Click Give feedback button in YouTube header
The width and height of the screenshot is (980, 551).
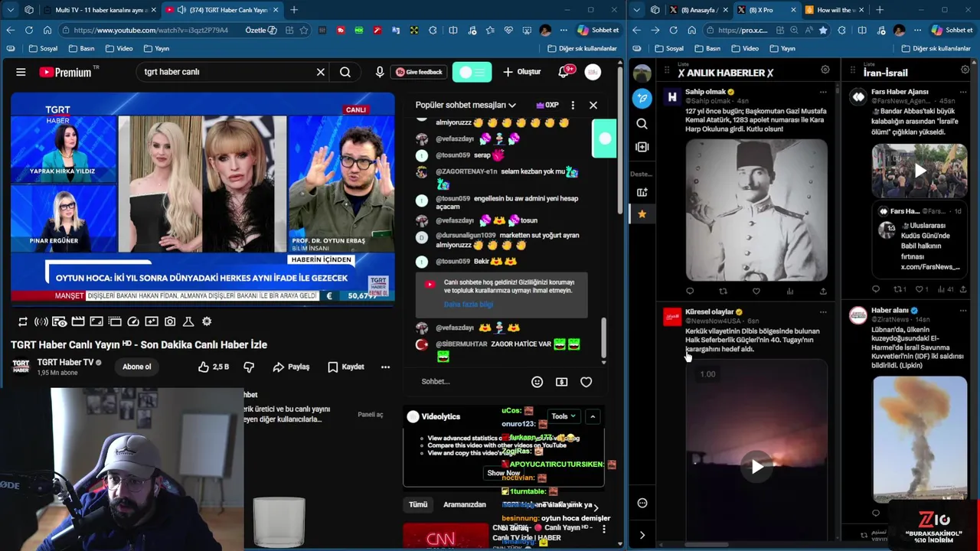[x=420, y=72]
